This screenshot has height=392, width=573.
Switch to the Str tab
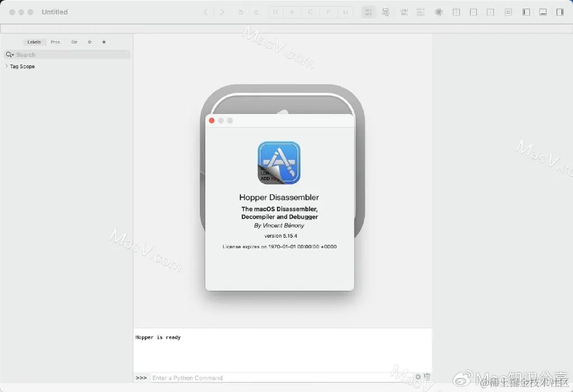point(74,42)
